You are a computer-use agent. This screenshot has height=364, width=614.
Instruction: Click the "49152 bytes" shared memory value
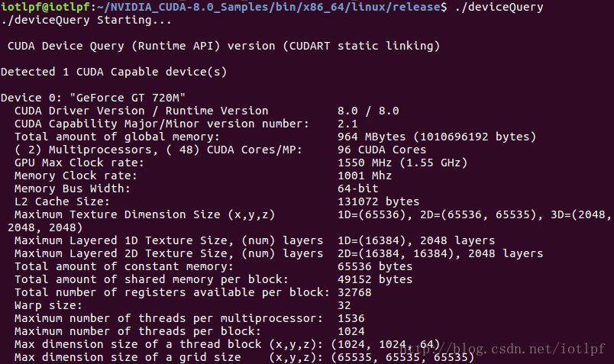coord(375,279)
